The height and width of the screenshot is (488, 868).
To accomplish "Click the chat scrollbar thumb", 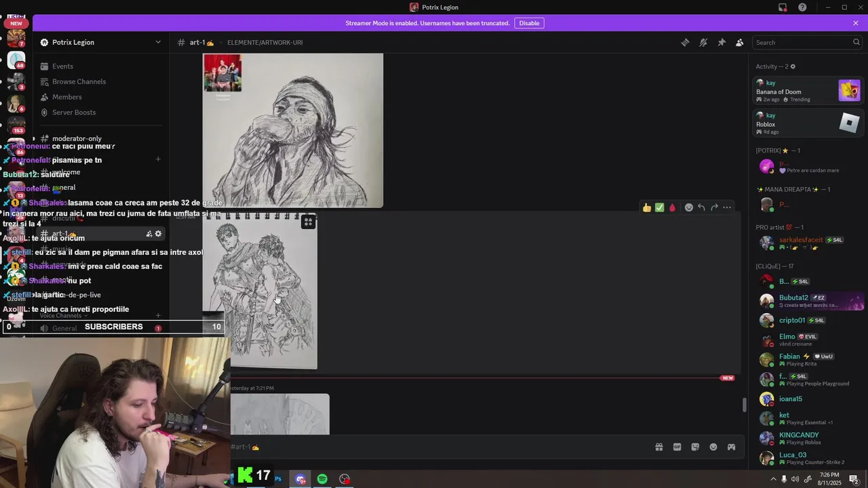I will (x=745, y=405).
